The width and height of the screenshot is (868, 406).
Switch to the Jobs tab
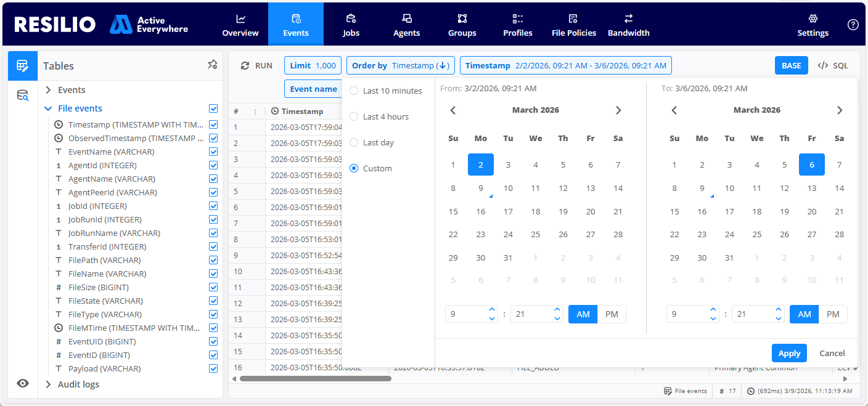(x=351, y=25)
